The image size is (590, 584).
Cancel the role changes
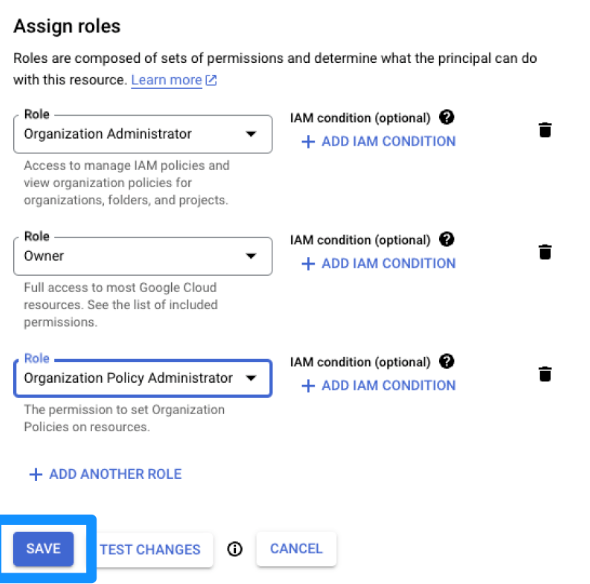point(296,549)
